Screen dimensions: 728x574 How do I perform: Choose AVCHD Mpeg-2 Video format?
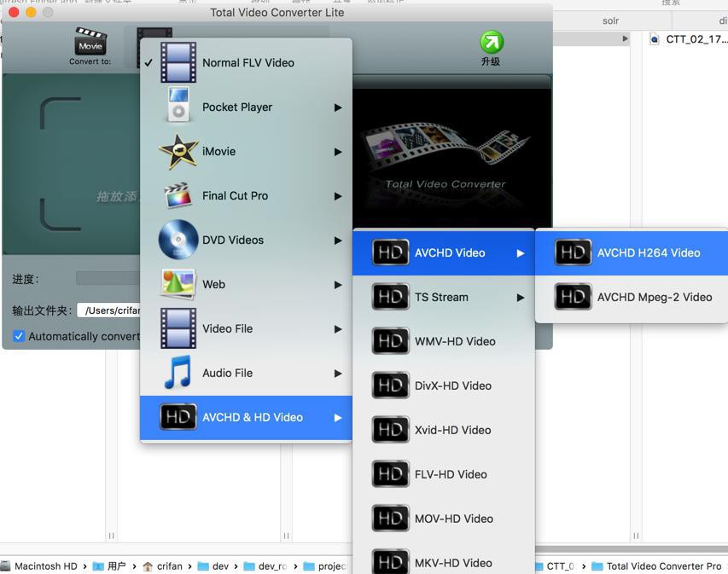point(632,297)
